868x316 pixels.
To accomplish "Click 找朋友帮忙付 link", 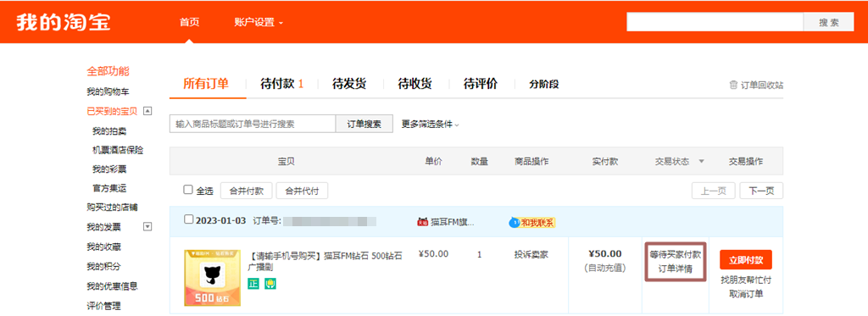I will click(x=746, y=280).
